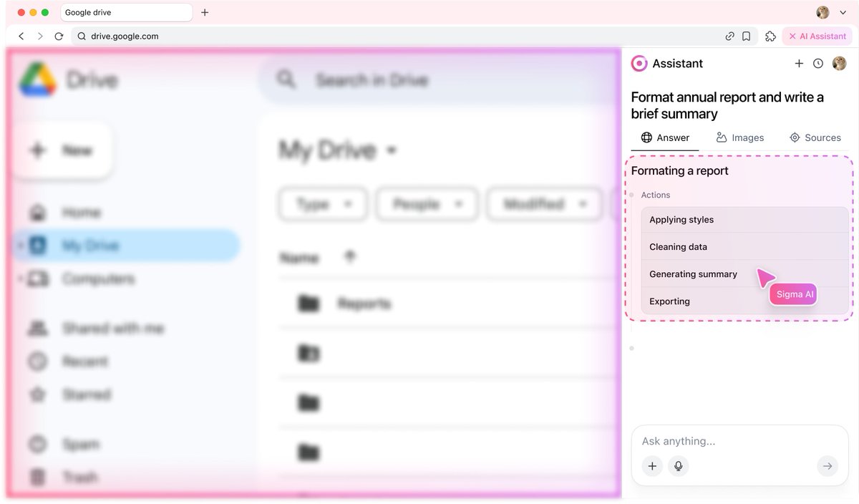Click the search magnifier icon in Drive

click(x=286, y=79)
